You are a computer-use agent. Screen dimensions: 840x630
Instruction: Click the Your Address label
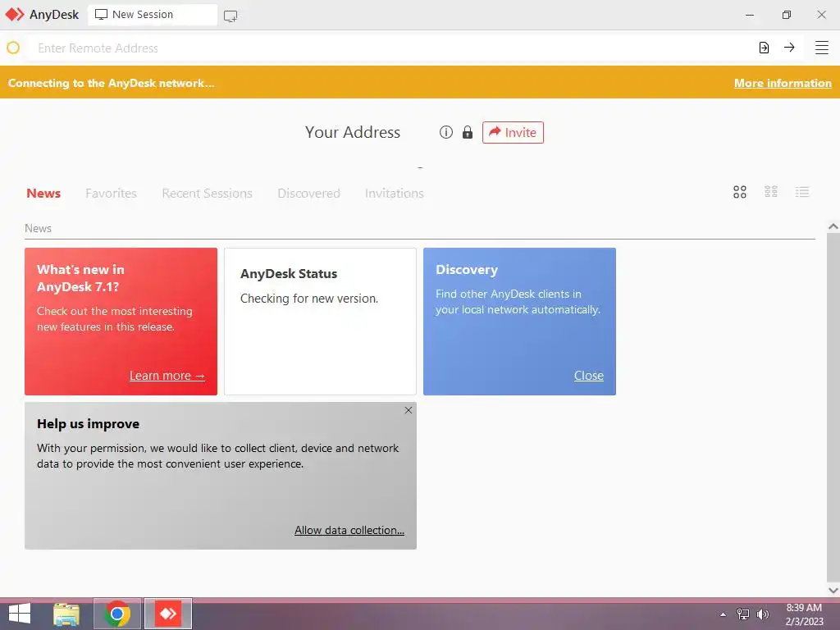(x=353, y=132)
